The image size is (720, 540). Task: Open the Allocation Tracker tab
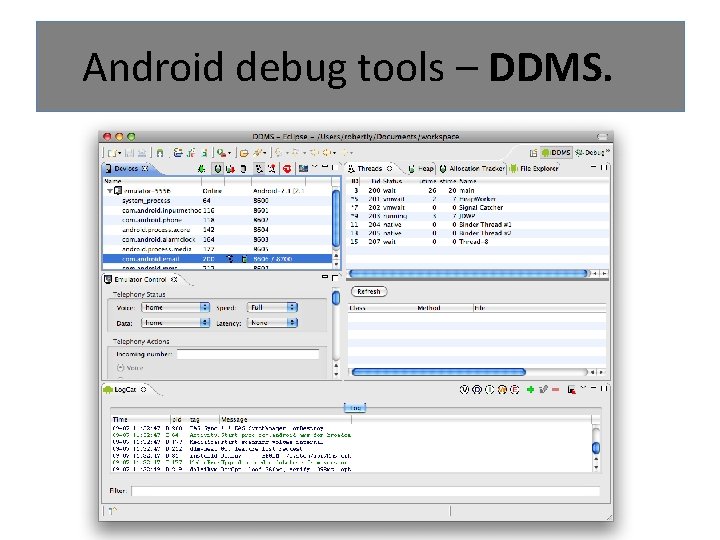pos(472,169)
